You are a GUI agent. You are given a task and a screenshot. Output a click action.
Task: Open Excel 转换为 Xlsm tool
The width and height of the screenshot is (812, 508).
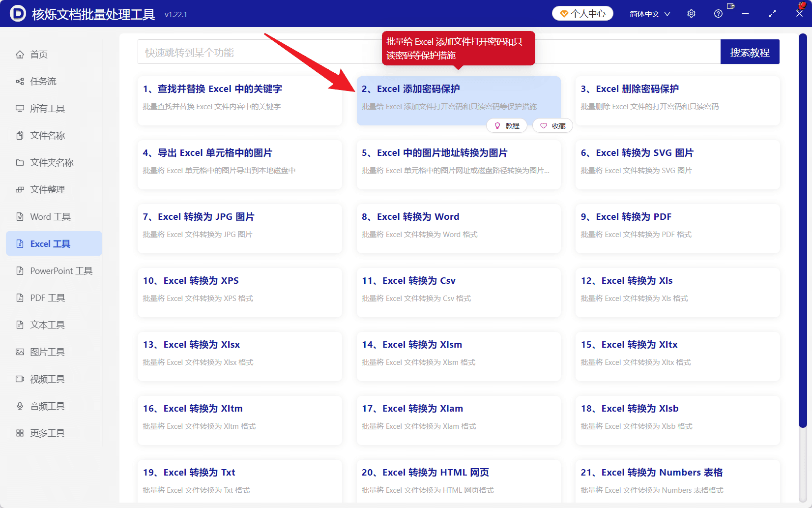[459, 357]
